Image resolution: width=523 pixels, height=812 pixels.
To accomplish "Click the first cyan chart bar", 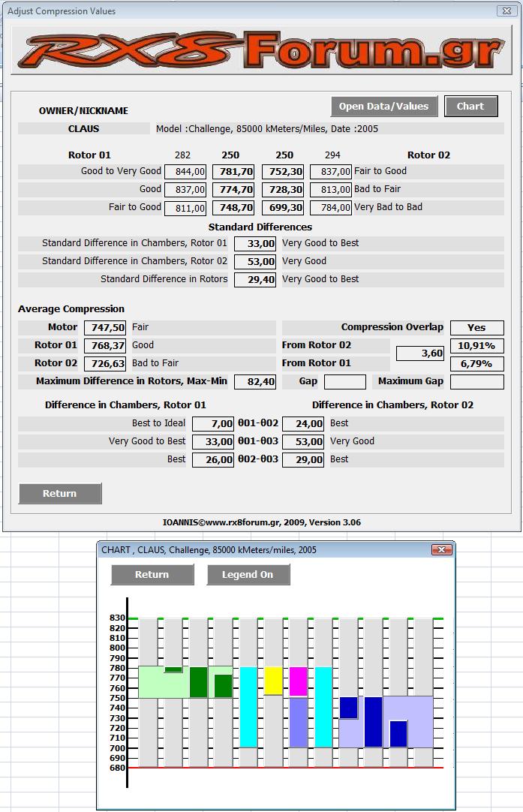I will [x=248, y=707].
